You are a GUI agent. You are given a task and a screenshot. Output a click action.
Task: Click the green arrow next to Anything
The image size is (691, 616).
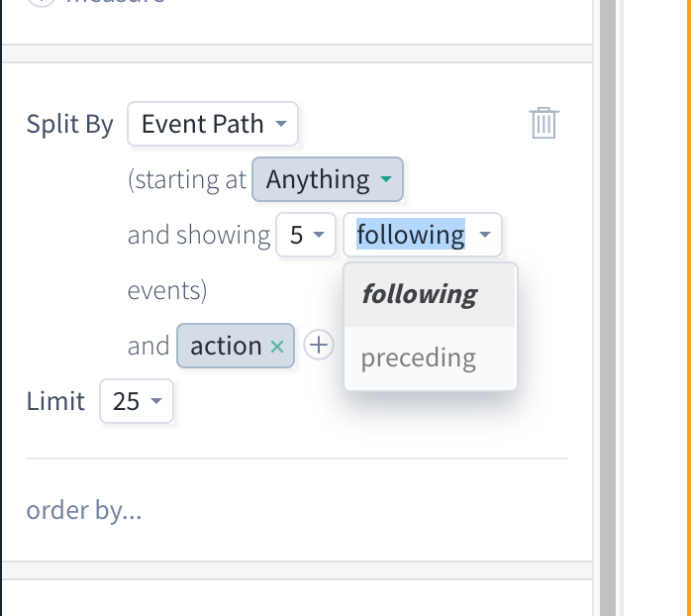(386, 179)
